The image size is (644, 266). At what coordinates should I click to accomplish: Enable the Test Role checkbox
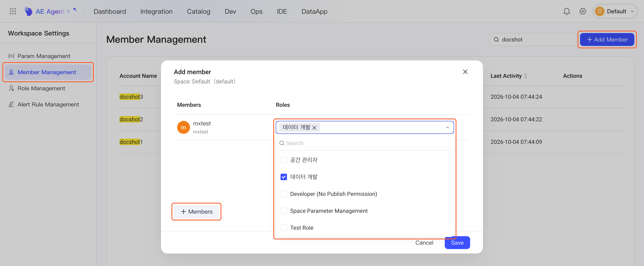(x=284, y=228)
